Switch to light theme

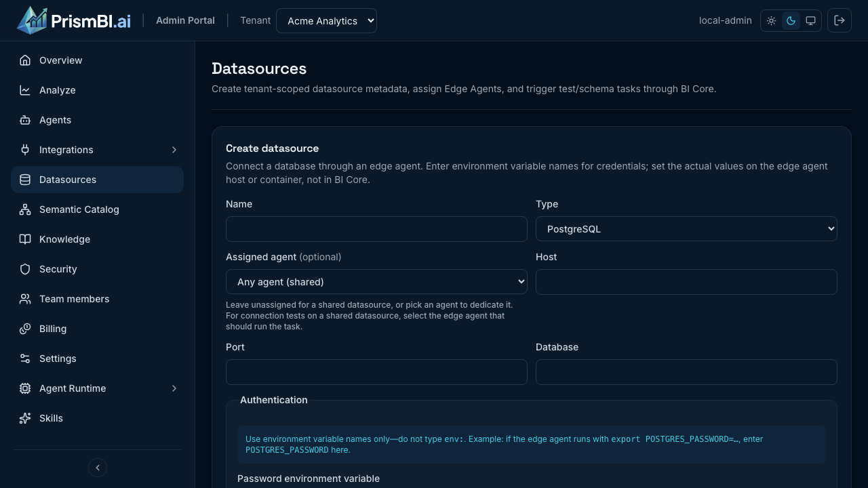772,21
